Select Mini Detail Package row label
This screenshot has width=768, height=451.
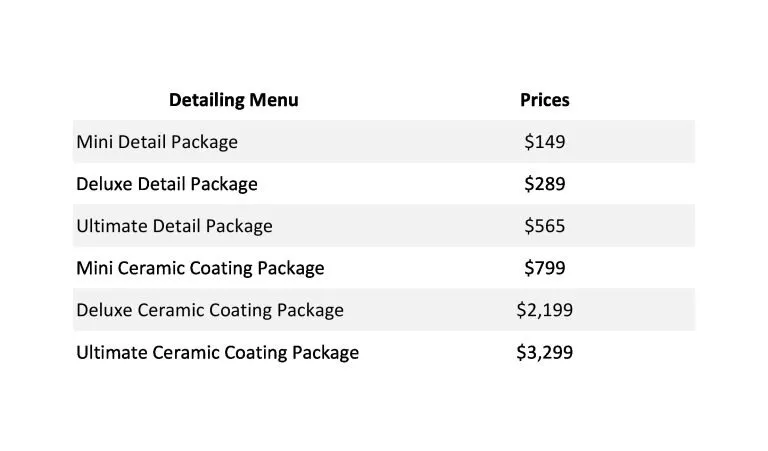tap(157, 142)
